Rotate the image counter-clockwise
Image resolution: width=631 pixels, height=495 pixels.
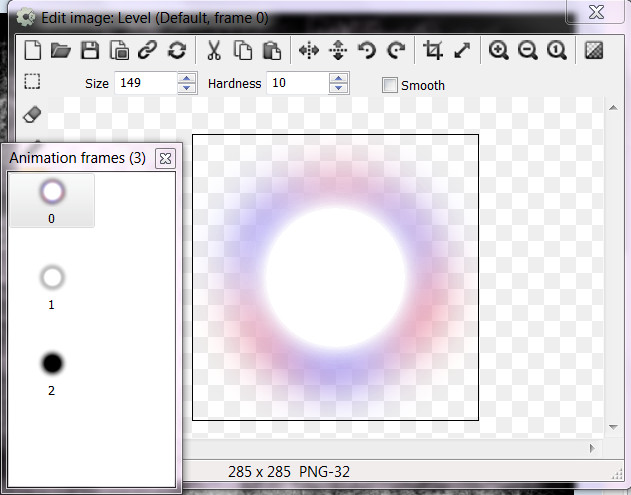(367, 50)
